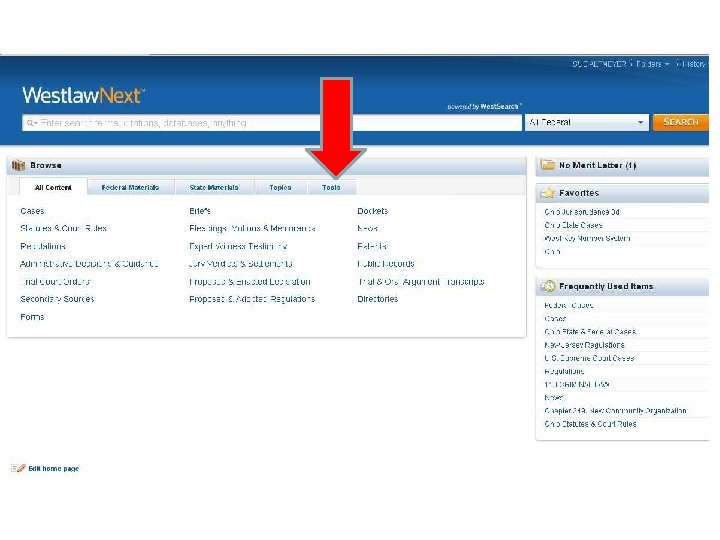Click the user name in header

click(599, 64)
